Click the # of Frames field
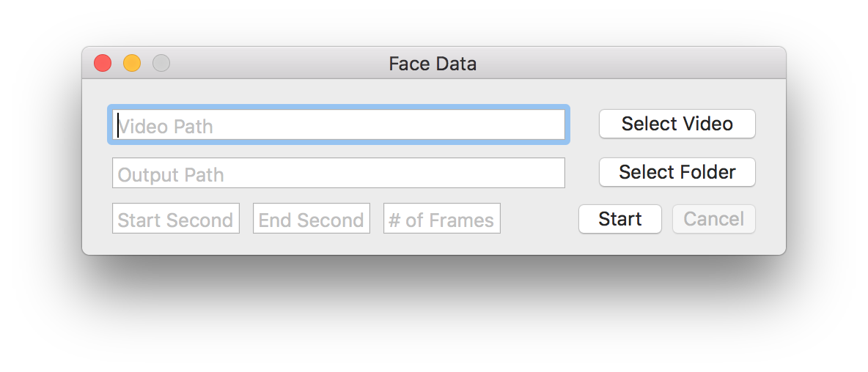868x372 pixels. [442, 219]
